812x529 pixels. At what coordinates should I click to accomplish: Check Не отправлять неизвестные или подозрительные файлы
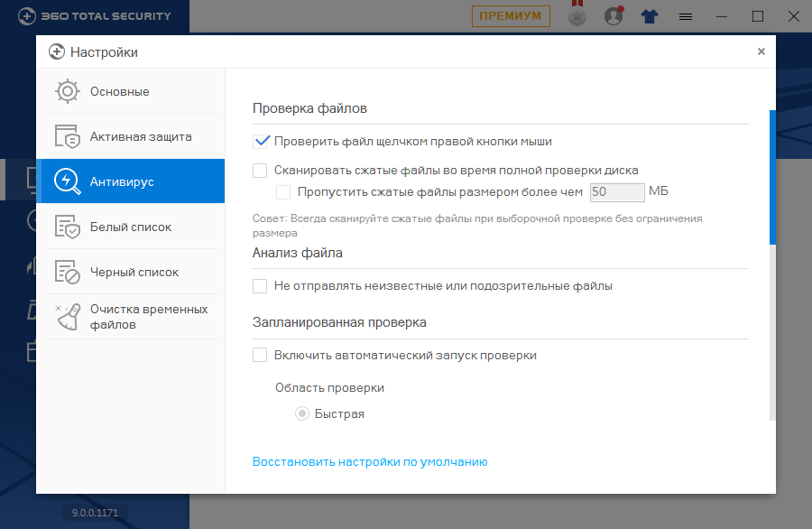click(260, 286)
